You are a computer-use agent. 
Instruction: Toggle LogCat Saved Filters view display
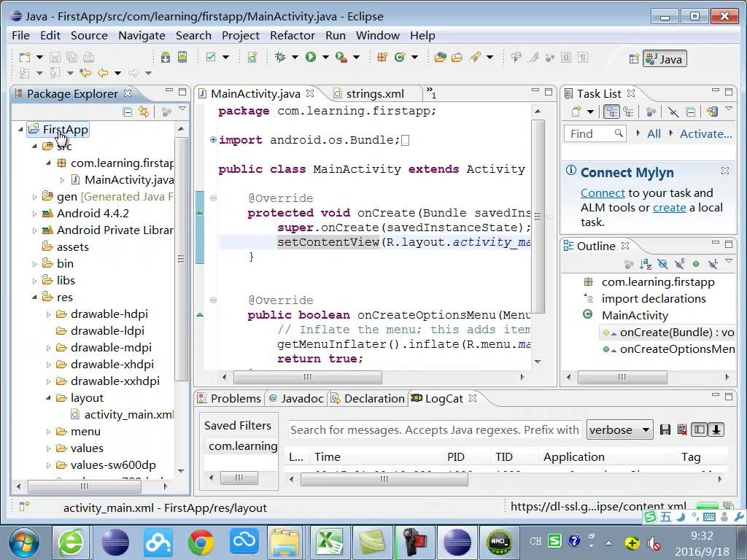tap(700, 430)
